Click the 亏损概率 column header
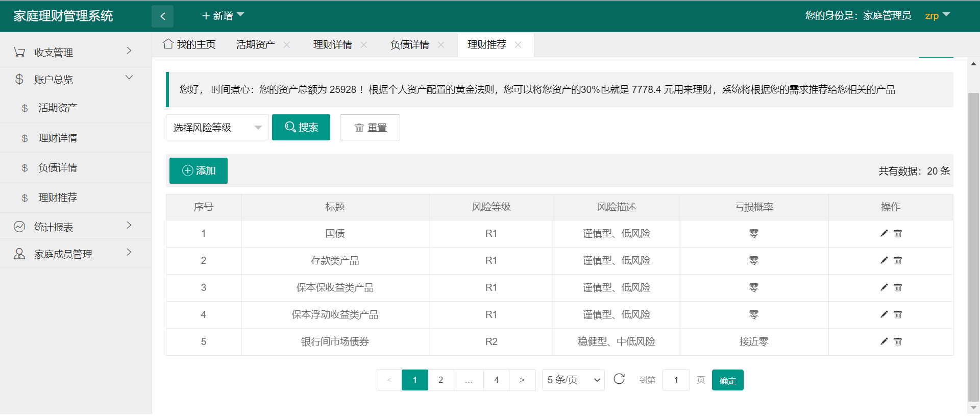The width and height of the screenshot is (980, 418). [754, 207]
